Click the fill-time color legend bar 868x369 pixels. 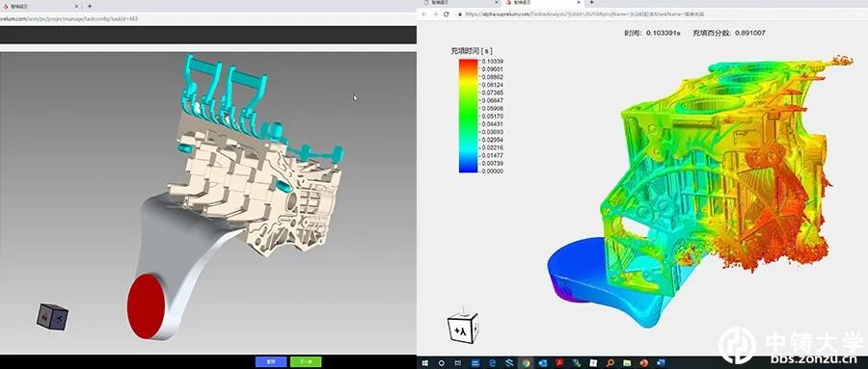pyautogui.click(x=469, y=116)
